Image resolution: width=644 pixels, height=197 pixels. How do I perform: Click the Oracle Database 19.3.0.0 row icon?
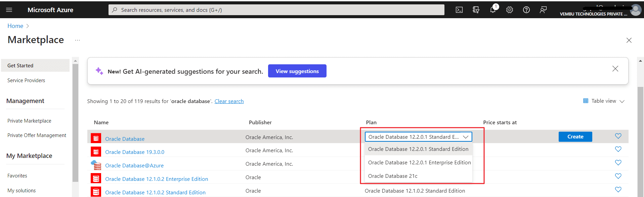[x=96, y=152]
